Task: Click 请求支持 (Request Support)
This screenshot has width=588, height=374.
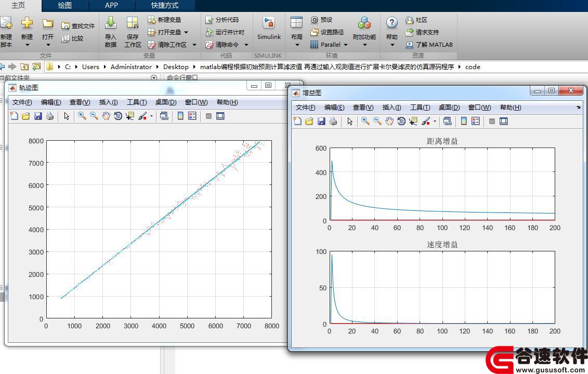Action: (422, 32)
